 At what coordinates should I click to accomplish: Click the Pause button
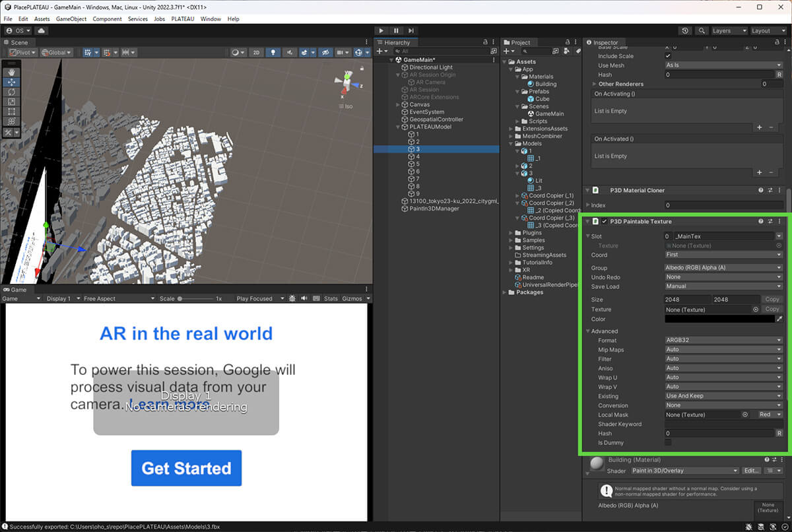pos(396,30)
